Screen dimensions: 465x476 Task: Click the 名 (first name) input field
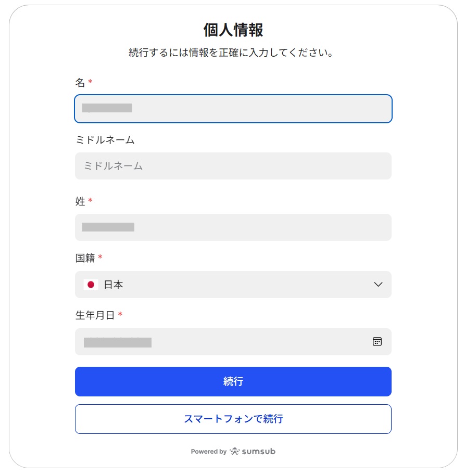point(233,109)
